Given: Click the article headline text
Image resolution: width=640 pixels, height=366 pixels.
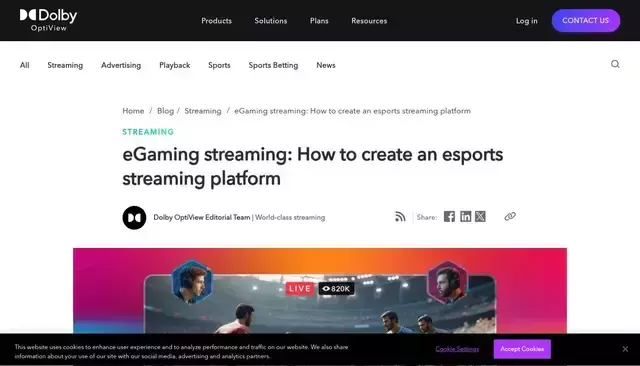Looking at the screenshot, I should 313,166.
